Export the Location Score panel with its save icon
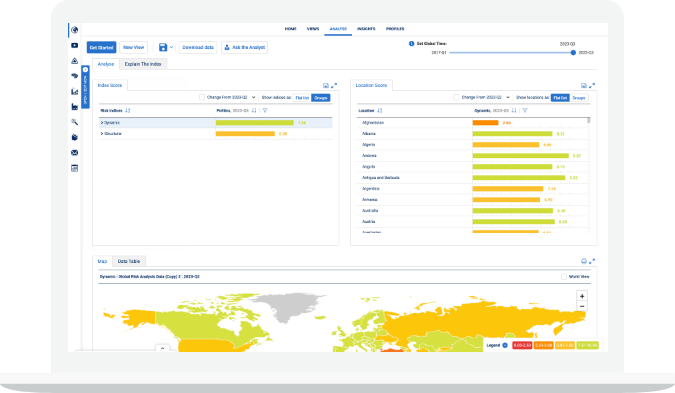This screenshot has height=393, width=675. tap(584, 86)
